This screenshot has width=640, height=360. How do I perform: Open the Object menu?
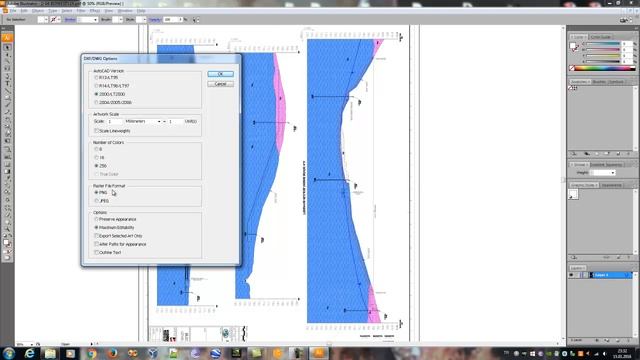coord(38,11)
